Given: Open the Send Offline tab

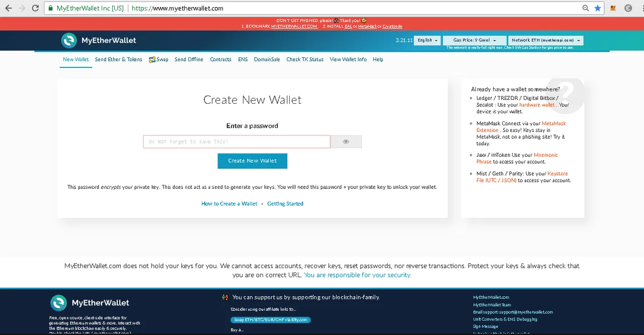Looking at the screenshot, I should (189, 59).
